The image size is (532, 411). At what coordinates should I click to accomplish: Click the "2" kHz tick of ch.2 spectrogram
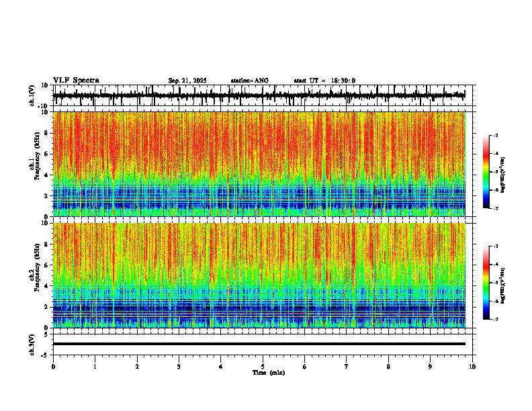(47, 307)
